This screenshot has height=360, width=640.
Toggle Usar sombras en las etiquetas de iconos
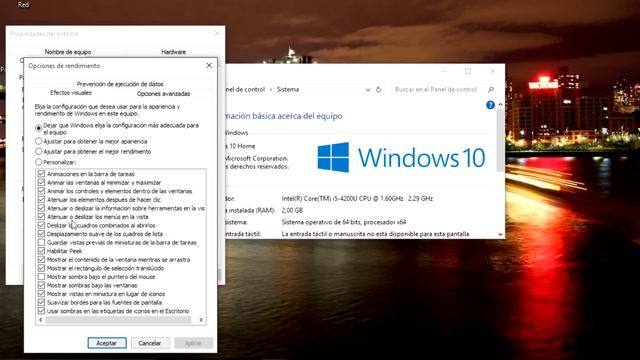(41, 311)
